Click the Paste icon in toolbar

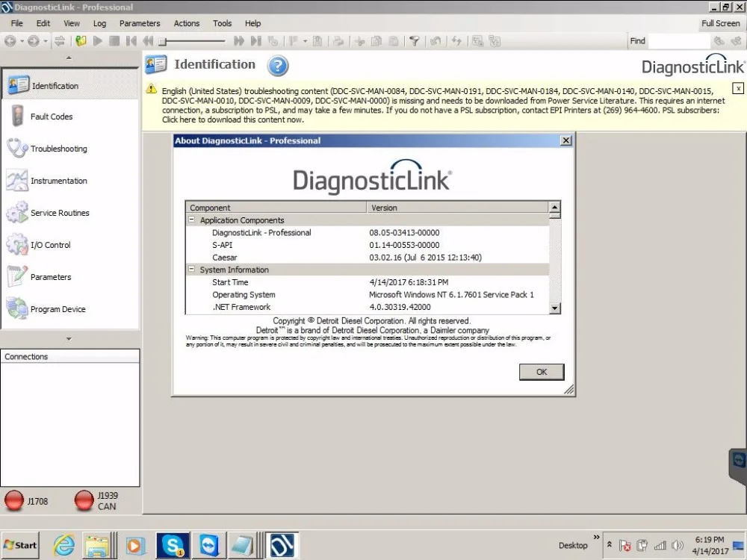click(394, 41)
